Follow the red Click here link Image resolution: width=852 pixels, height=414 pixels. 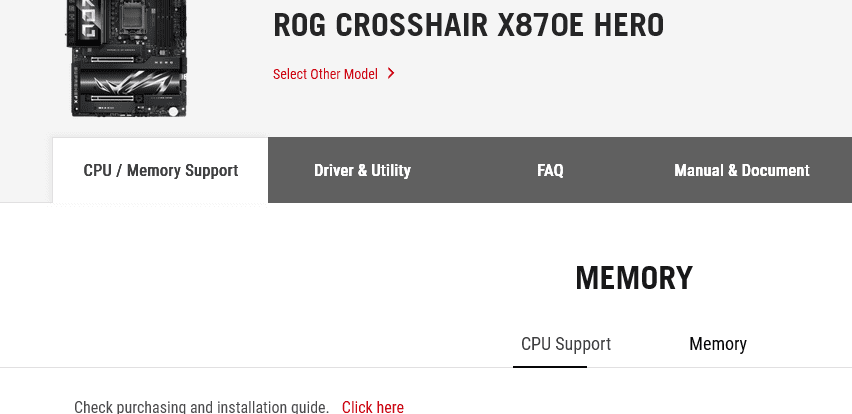[372, 406]
